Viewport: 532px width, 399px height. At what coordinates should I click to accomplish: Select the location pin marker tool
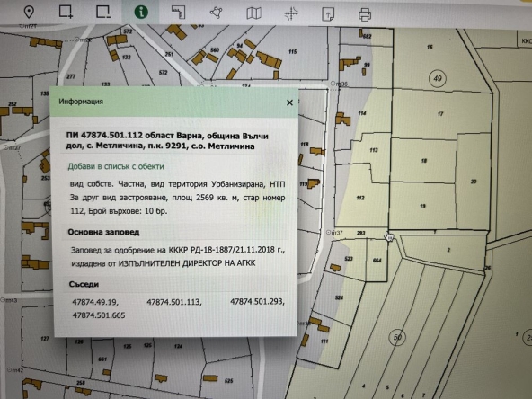(x=29, y=13)
